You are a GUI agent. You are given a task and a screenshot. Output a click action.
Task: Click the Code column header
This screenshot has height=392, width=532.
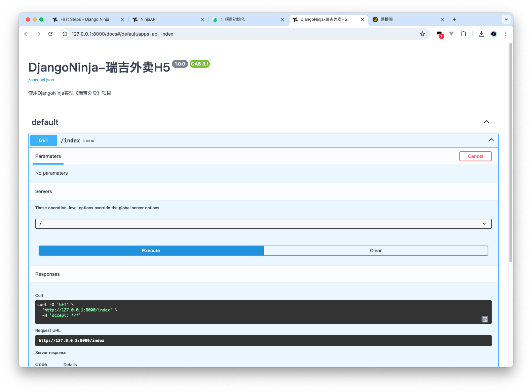click(x=41, y=364)
